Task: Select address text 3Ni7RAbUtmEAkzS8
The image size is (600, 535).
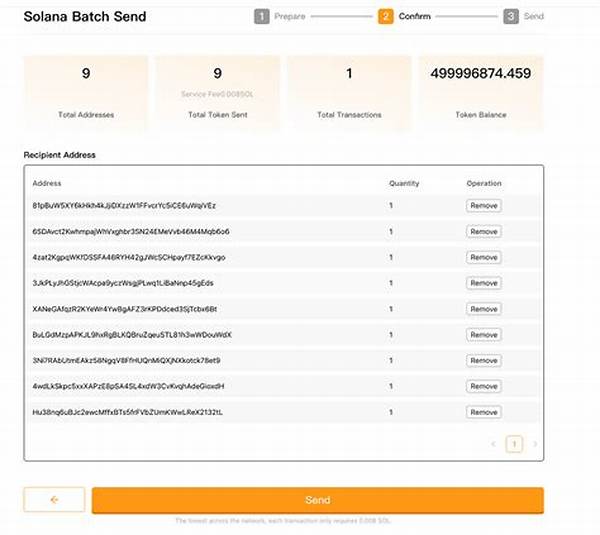Action: click(126, 360)
